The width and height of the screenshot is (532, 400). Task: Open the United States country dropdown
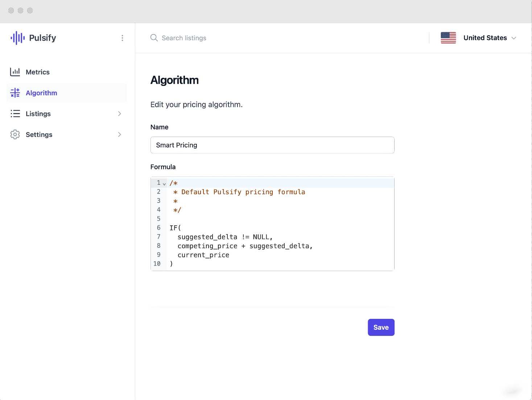479,38
